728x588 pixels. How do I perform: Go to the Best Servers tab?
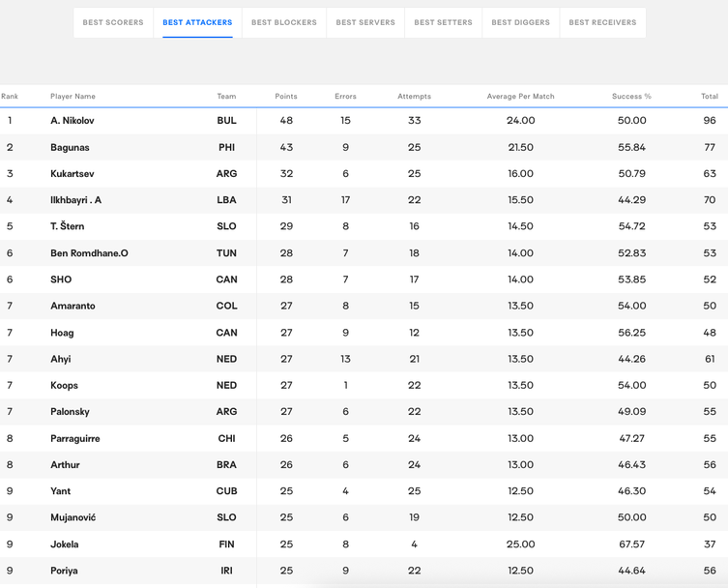[364, 22]
